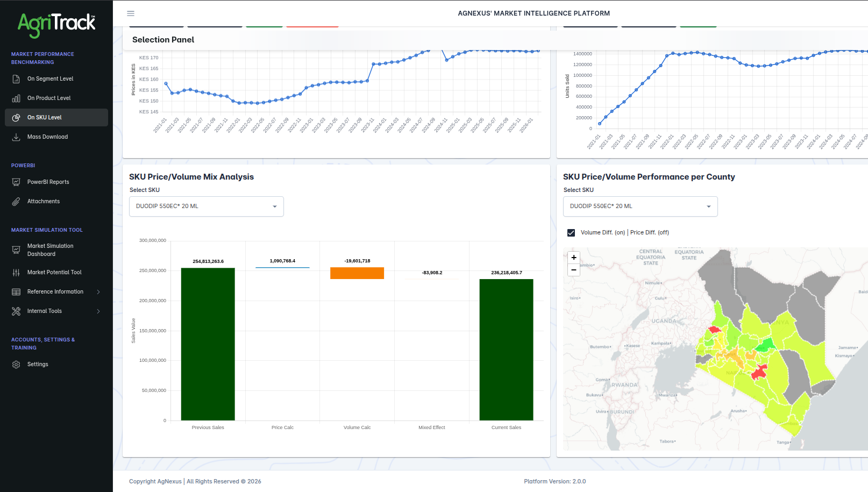This screenshot has width=868, height=492.
Task: Click the Market Simulation Dashboard icon
Action: click(16, 250)
